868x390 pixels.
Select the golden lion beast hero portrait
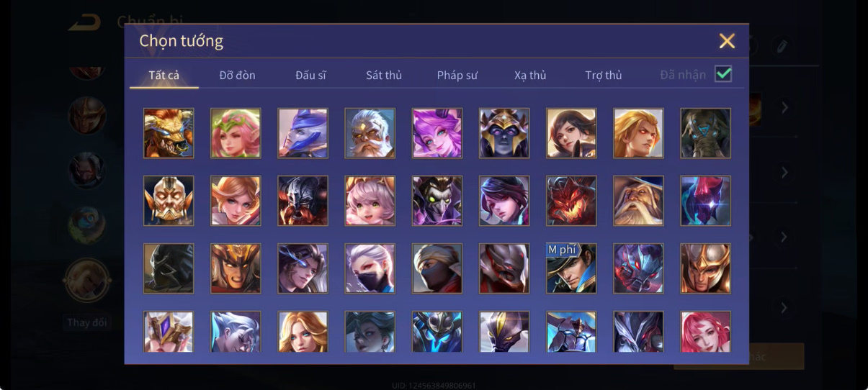169,133
